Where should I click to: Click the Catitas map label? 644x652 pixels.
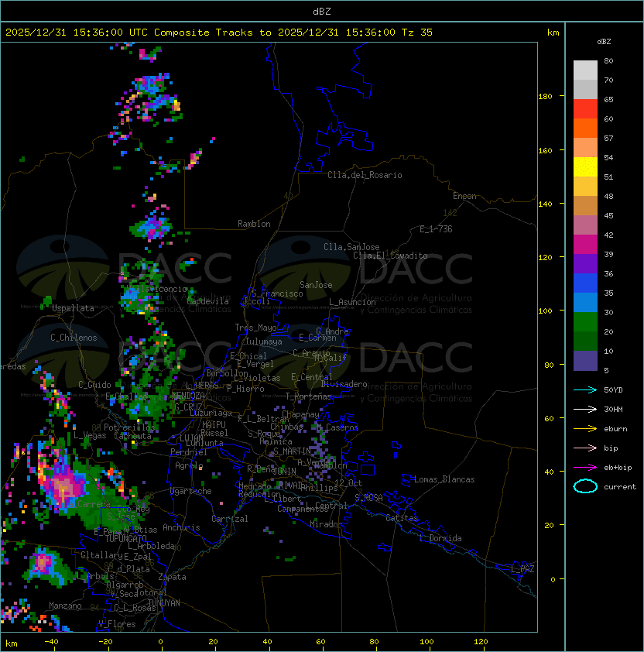coord(402,518)
